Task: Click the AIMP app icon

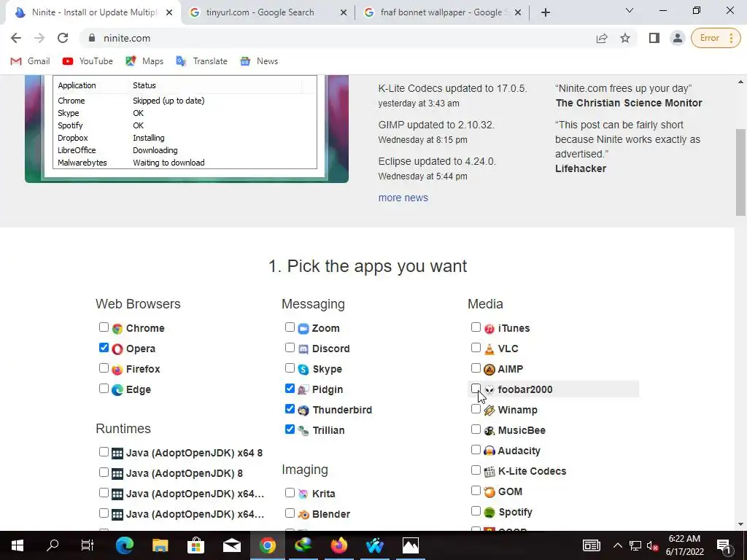Action: pos(489,370)
